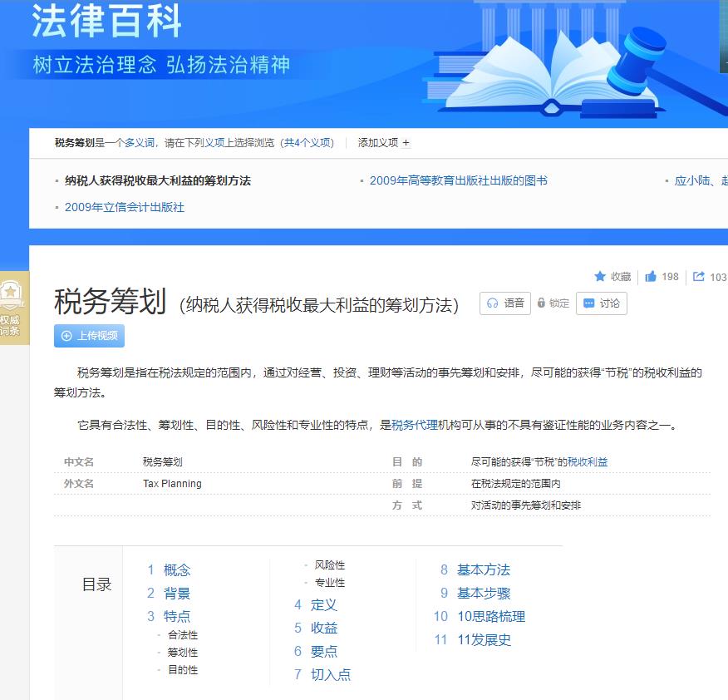
Task: Click the share arrow icon
Action: (x=698, y=276)
